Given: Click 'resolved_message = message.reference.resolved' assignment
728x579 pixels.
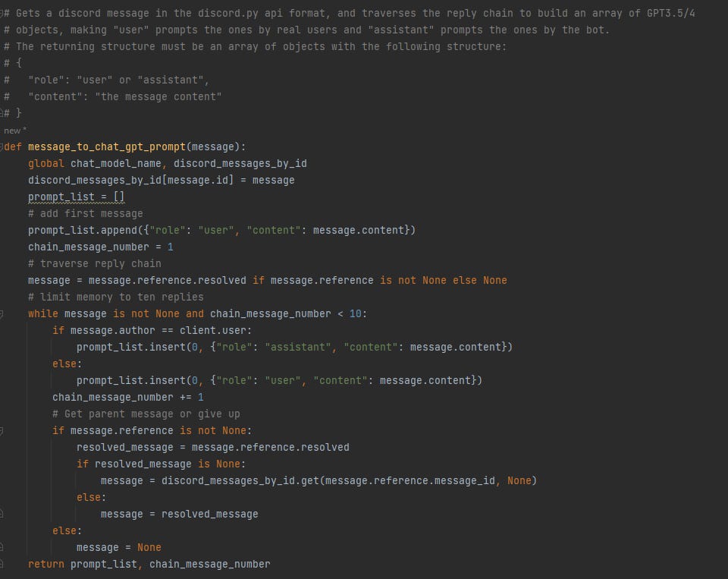Looking at the screenshot, I should coord(213,448).
